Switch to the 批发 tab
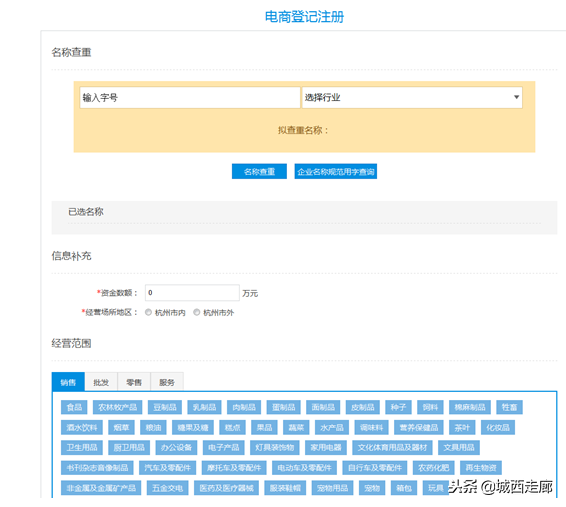Screen dimensions: 566x507 [x=101, y=382]
